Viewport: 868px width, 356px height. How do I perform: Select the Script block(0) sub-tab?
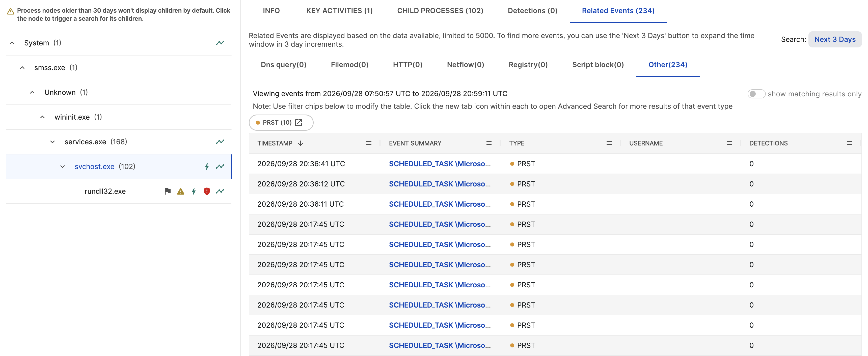point(598,65)
